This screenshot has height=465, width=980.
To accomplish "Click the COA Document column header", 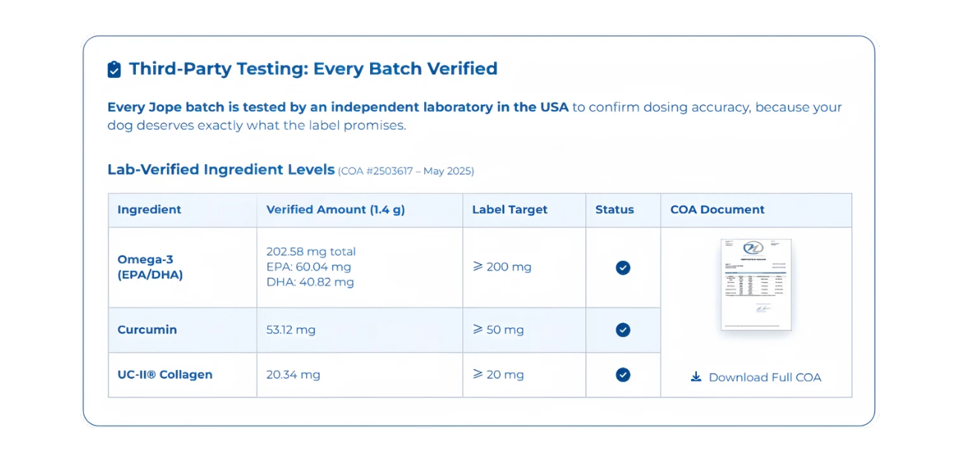I will (x=717, y=210).
